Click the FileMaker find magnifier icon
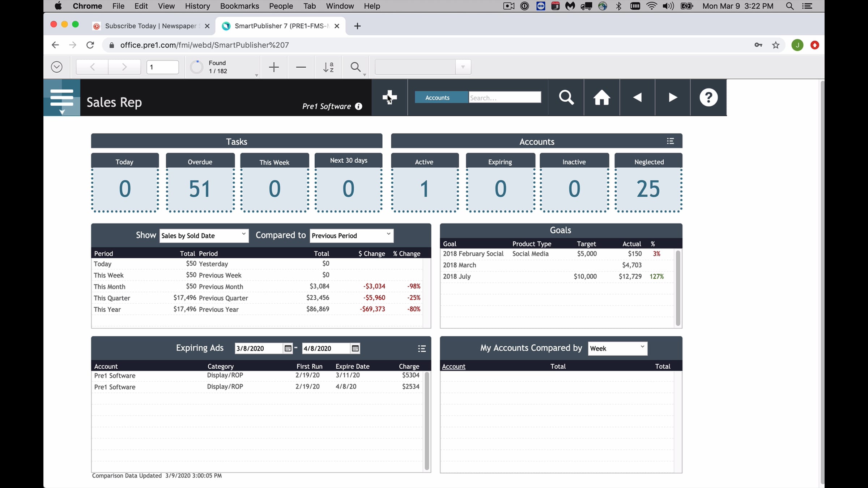Screen dimensions: 868x488 (356, 67)
